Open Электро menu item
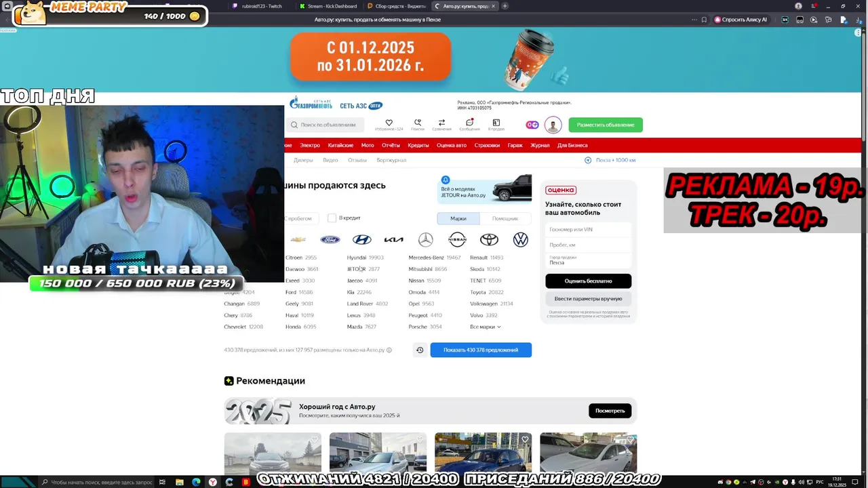This screenshot has height=488, width=868. [x=310, y=145]
